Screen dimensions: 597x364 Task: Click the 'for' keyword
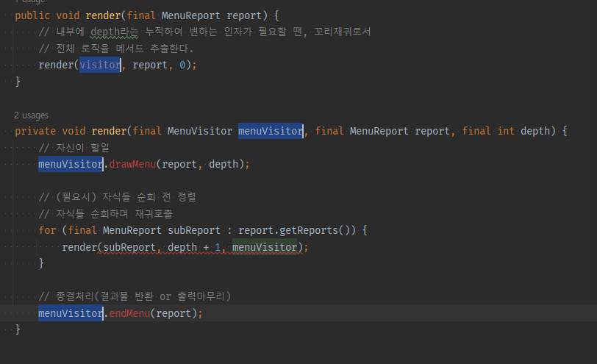tap(47, 230)
